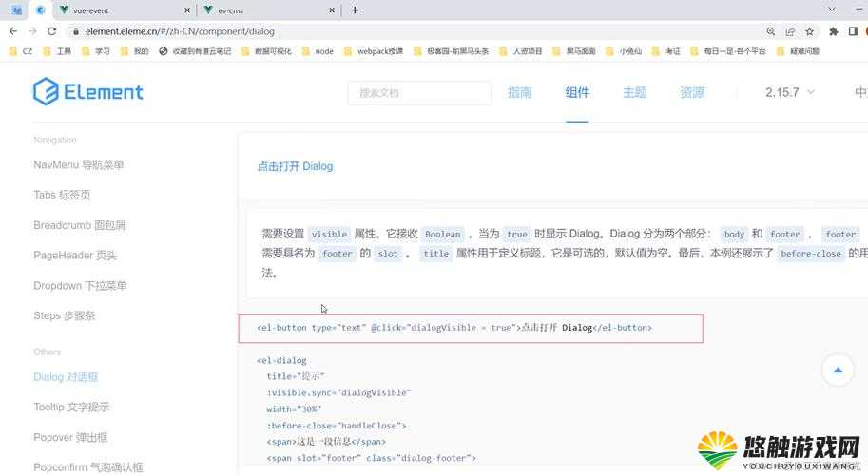
Task: Open the CZ bookmark folder
Action: [x=21, y=51]
